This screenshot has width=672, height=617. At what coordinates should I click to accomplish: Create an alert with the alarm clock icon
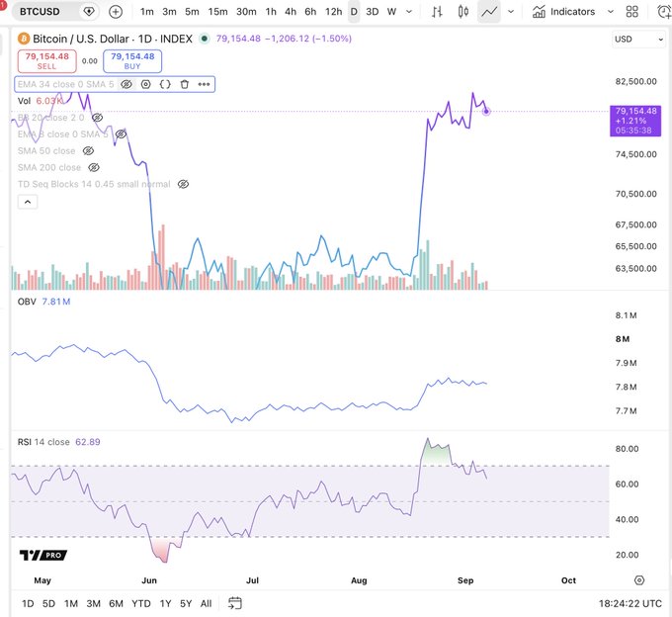(664, 12)
